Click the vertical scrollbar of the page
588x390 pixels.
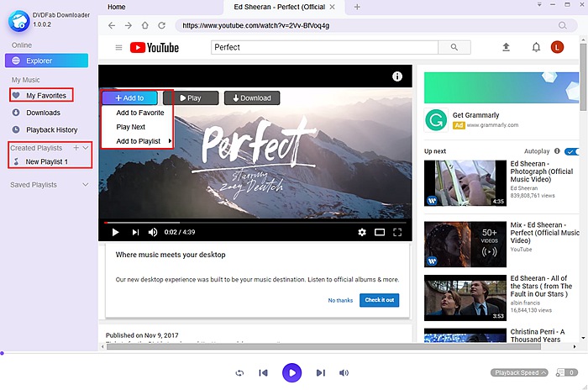click(583, 77)
